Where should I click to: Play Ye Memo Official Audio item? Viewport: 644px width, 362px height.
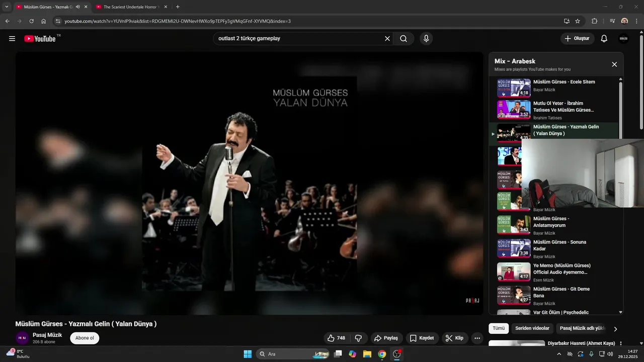point(553,271)
